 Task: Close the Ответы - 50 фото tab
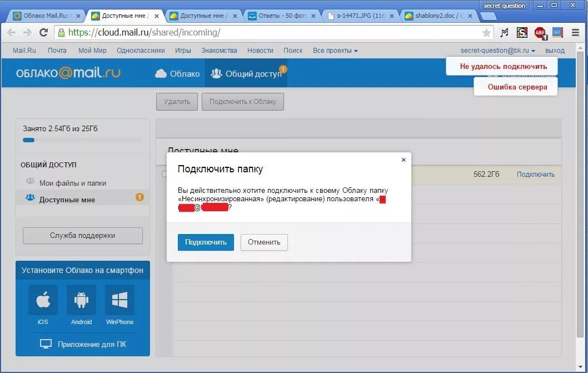tap(313, 16)
